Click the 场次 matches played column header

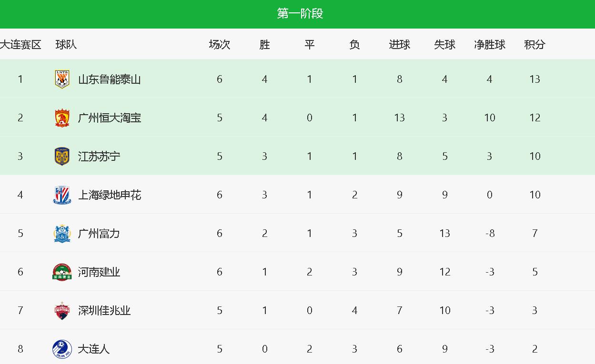(220, 45)
